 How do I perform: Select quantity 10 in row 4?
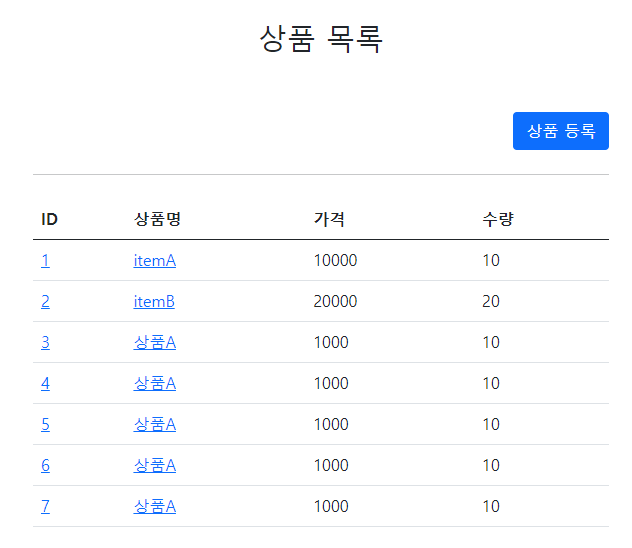(x=491, y=384)
